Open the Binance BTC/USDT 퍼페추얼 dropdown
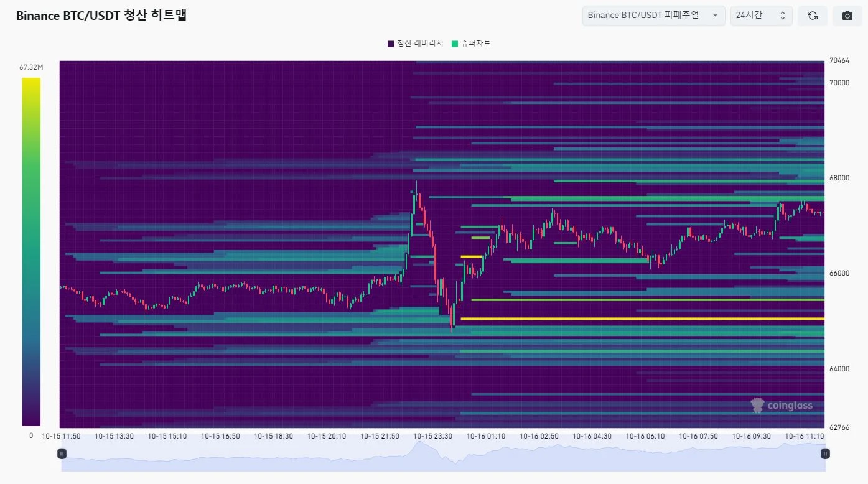The height and width of the screenshot is (484, 868). coord(653,16)
